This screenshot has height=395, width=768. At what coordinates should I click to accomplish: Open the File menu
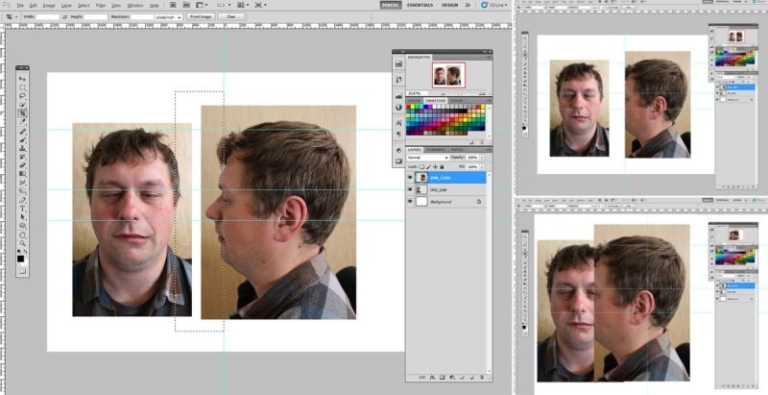click(x=20, y=5)
